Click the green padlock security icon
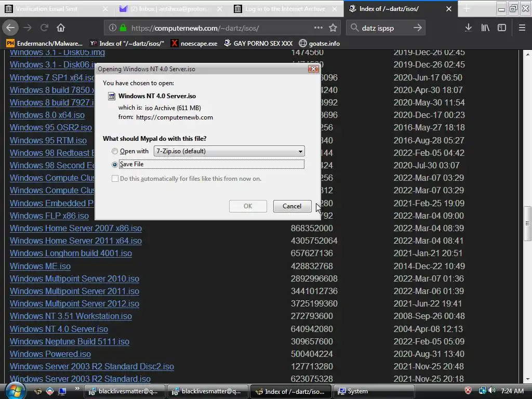Image resolution: width=532 pixels, height=399 pixels. point(123,28)
